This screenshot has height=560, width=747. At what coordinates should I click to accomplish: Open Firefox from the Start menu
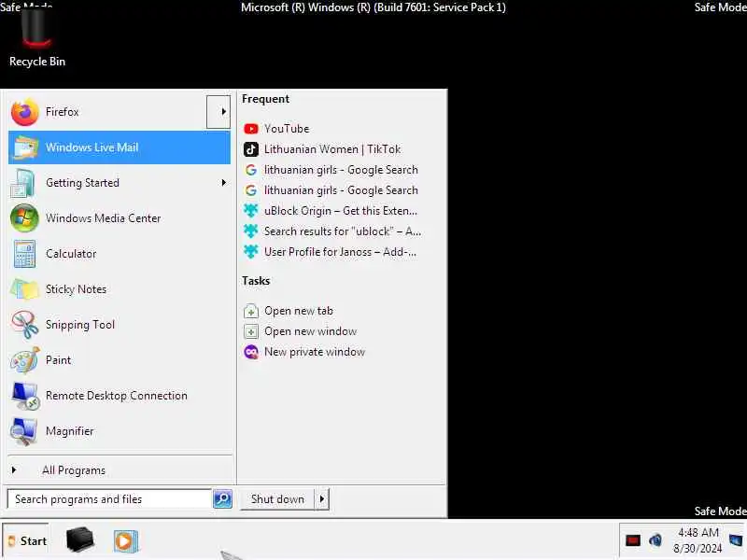pyautogui.click(x=107, y=112)
